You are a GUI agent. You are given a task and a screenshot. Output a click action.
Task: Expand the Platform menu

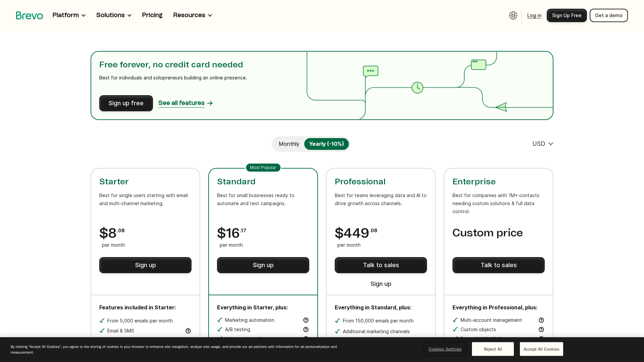69,15
